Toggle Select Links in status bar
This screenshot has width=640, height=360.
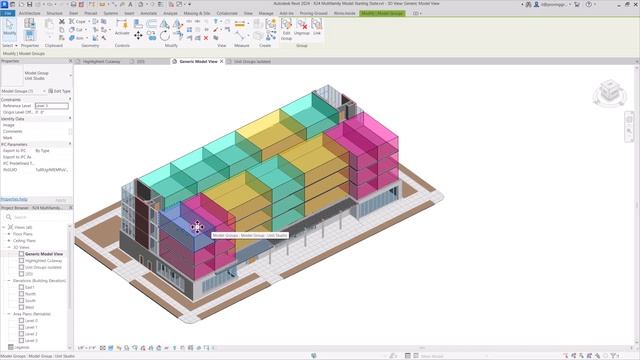(566, 356)
